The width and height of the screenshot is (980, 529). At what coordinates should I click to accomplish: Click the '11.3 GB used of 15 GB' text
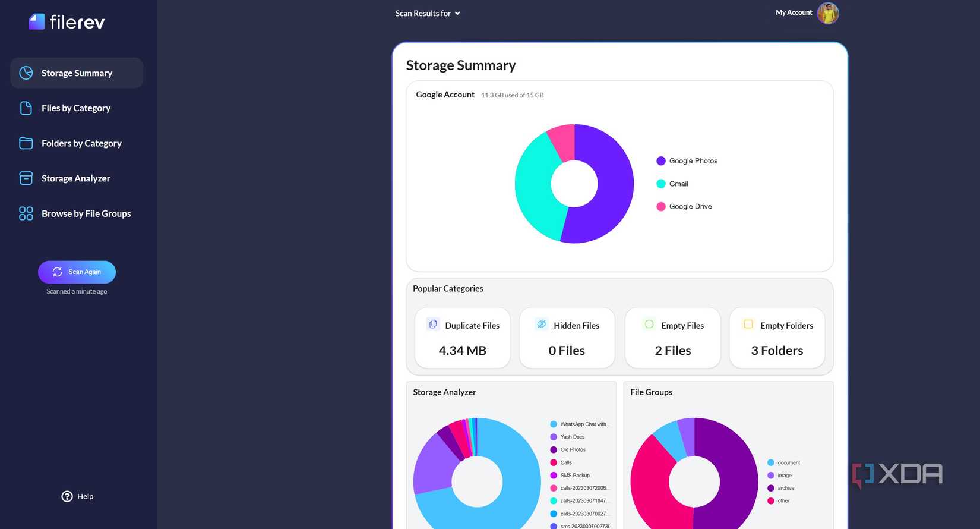[x=512, y=95]
